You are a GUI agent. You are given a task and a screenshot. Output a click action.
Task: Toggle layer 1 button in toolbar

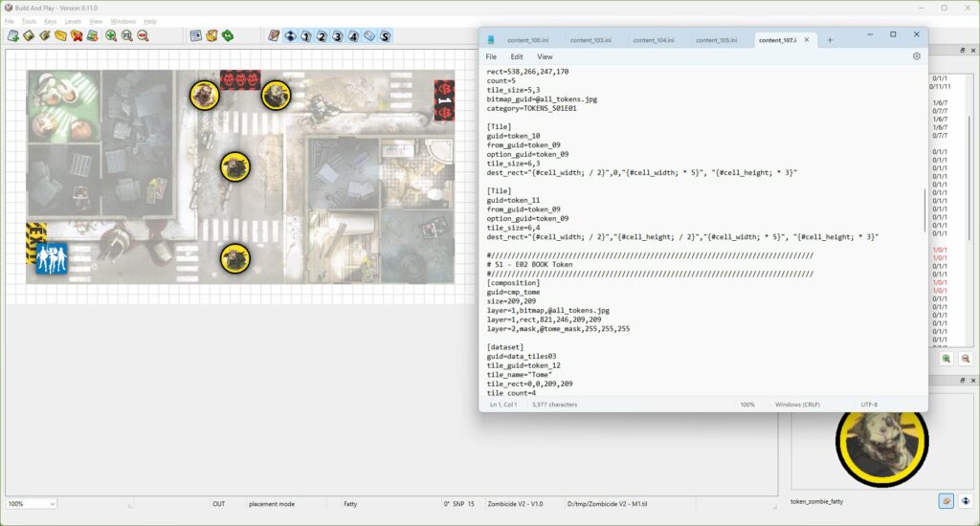click(x=306, y=36)
